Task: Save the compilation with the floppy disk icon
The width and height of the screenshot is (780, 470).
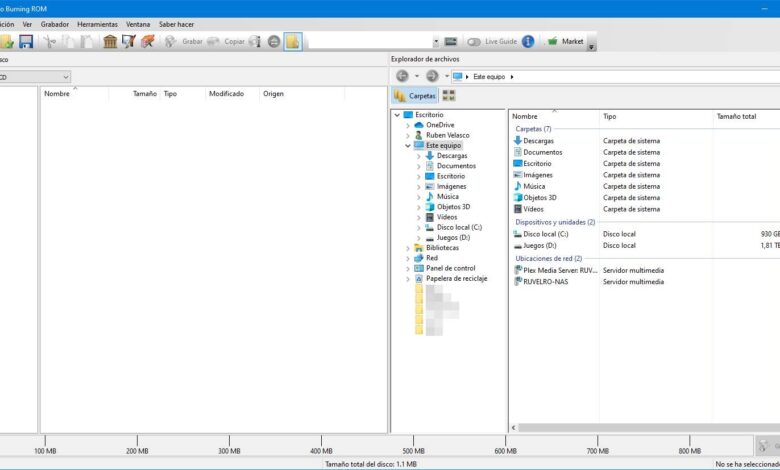Action: click(26, 42)
